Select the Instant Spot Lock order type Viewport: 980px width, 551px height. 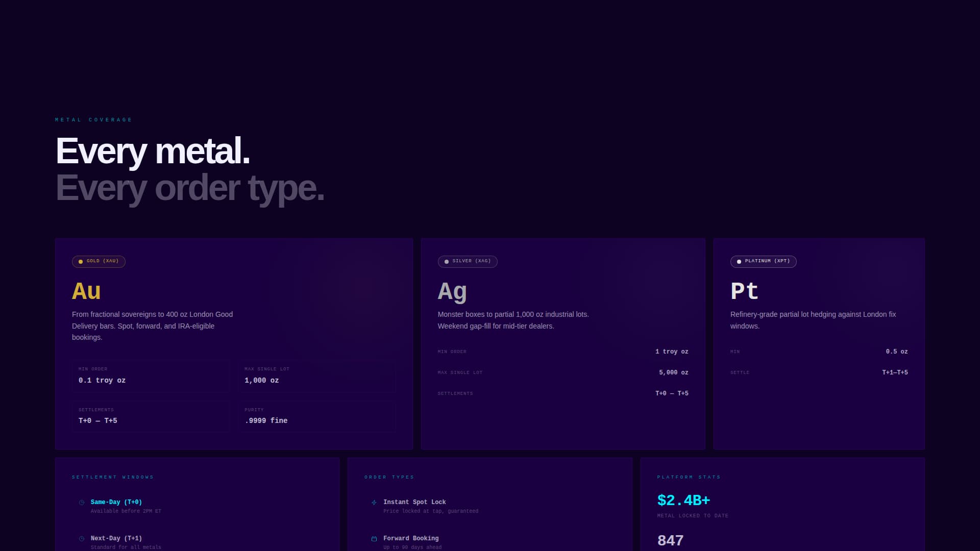click(490, 506)
